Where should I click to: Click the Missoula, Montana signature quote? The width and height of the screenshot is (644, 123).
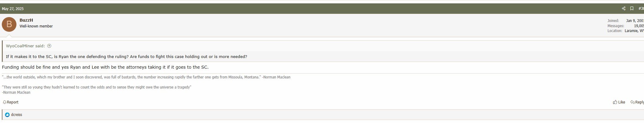[146, 77]
